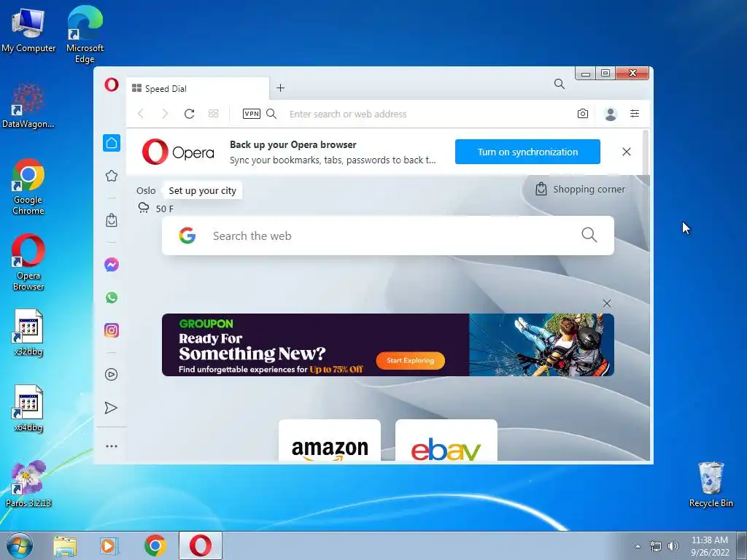The image size is (747, 560).
Task: Open the Player icon in sidebar
Action: (111, 375)
